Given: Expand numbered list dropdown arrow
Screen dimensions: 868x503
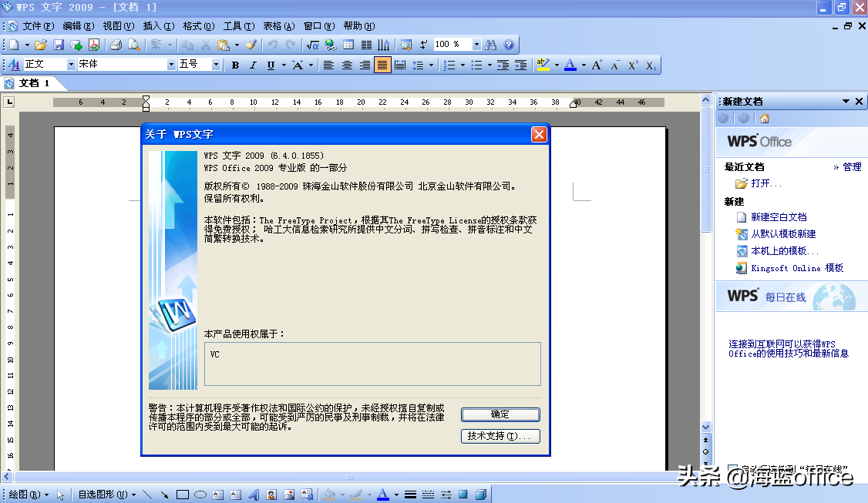Looking at the screenshot, I should point(463,65).
